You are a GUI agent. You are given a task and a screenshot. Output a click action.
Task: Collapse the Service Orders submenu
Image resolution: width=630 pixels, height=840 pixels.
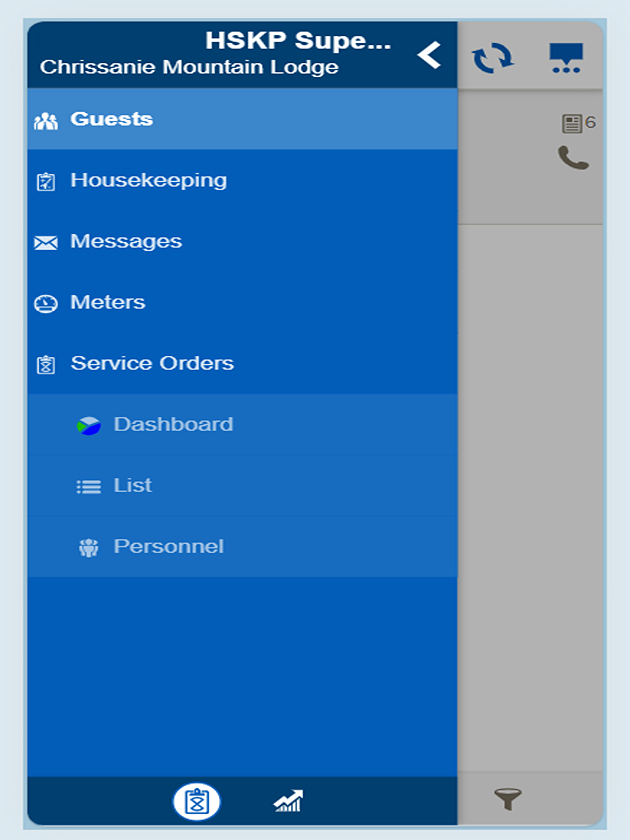[152, 363]
